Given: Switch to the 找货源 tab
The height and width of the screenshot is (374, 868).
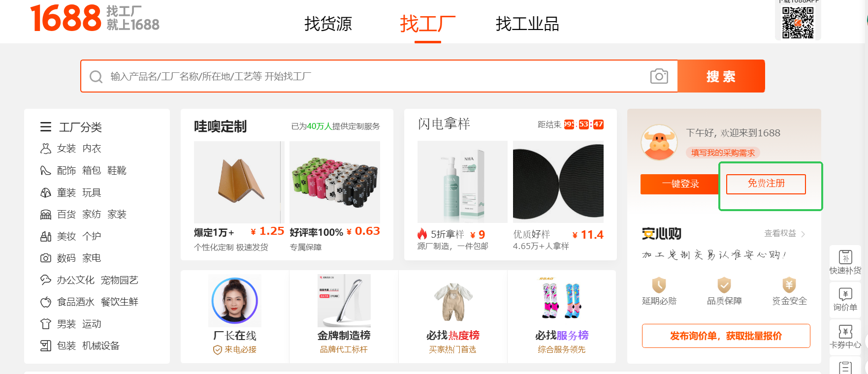Looking at the screenshot, I should [x=328, y=24].
